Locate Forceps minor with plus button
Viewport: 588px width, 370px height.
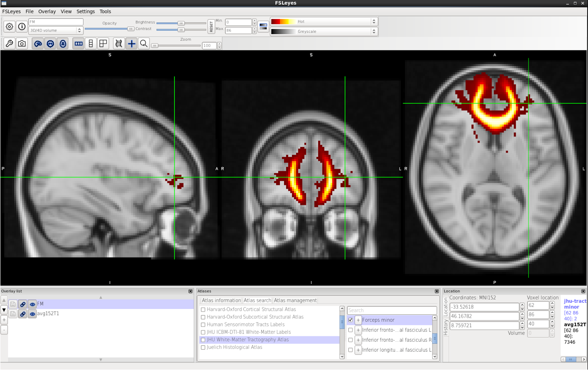click(358, 320)
